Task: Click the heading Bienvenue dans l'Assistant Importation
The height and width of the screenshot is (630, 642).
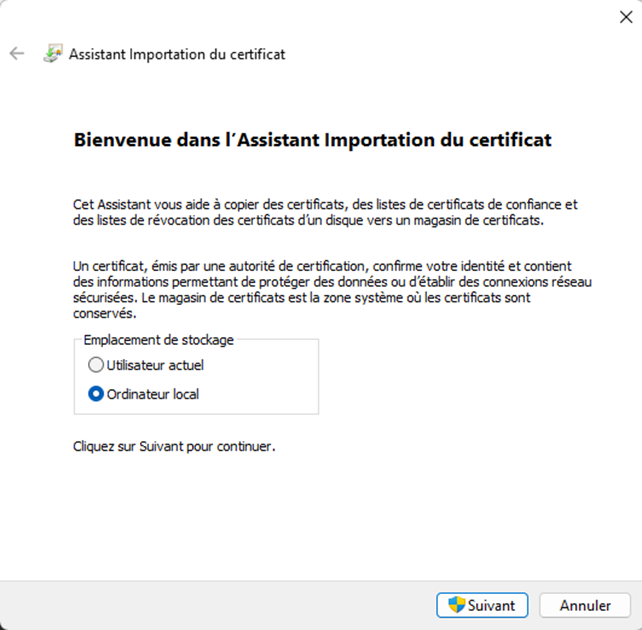Action: 312,140
